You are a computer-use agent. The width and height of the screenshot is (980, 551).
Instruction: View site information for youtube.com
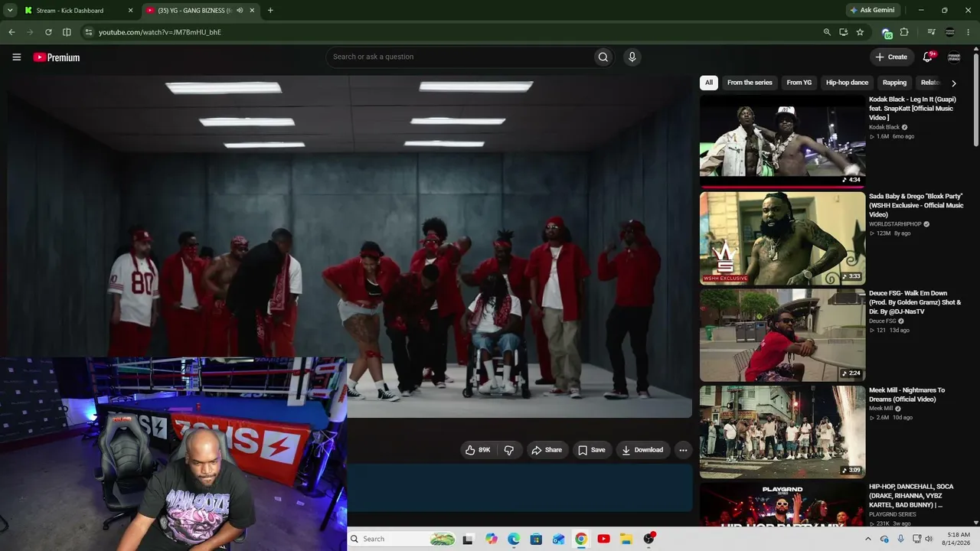click(89, 32)
